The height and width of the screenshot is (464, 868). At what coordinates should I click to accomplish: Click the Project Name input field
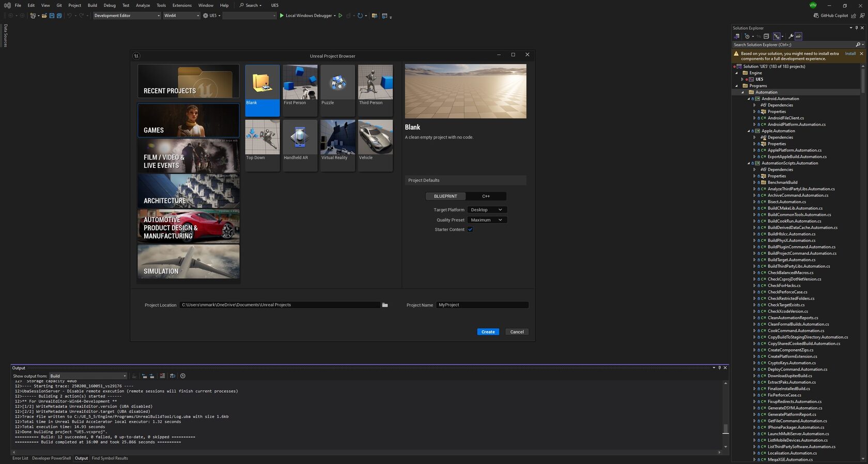point(482,305)
